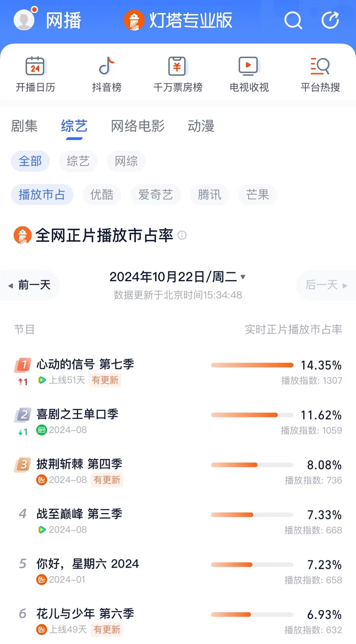Click the market share bar of 喜剧之王单口季
Screen dimensions: 356x644
[x=252, y=415]
